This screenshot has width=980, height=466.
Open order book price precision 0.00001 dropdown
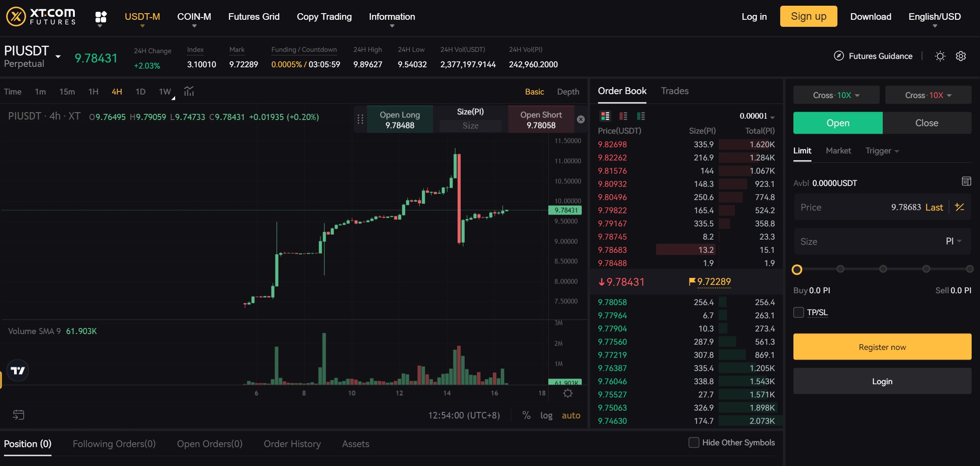pyautogui.click(x=757, y=116)
